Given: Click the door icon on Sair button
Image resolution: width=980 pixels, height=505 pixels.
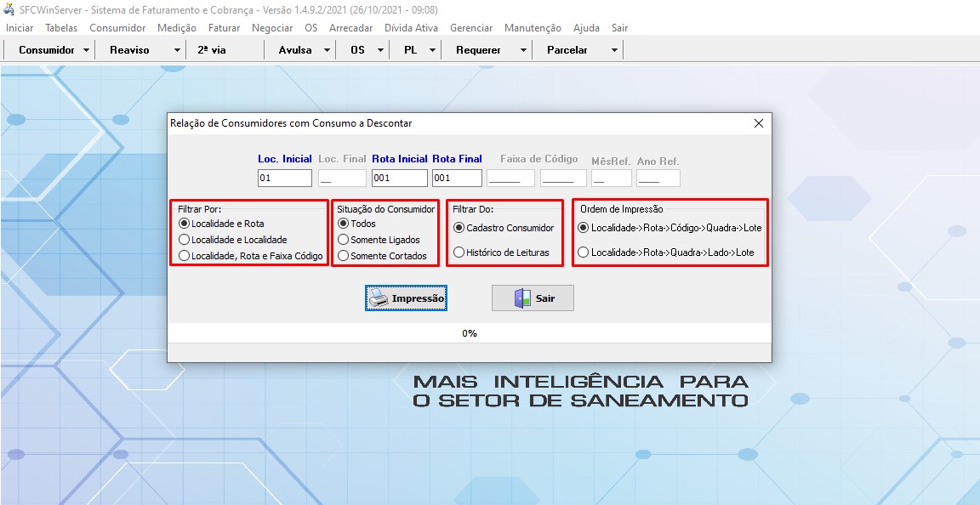Looking at the screenshot, I should 522,298.
